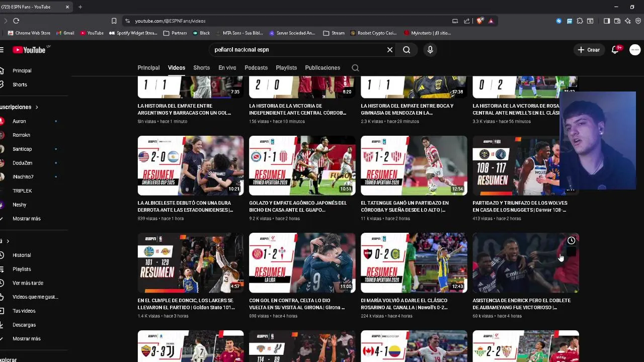Open the USA 2-0 Argentina thumbnail
Image resolution: width=644 pixels, height=362 pixels.
[x=191, y=165]
